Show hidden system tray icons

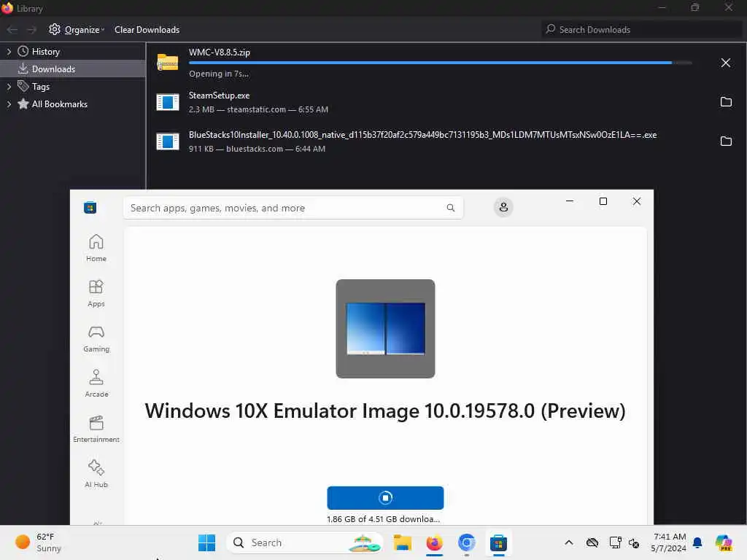pyautogui.click(x=569, y=542)
